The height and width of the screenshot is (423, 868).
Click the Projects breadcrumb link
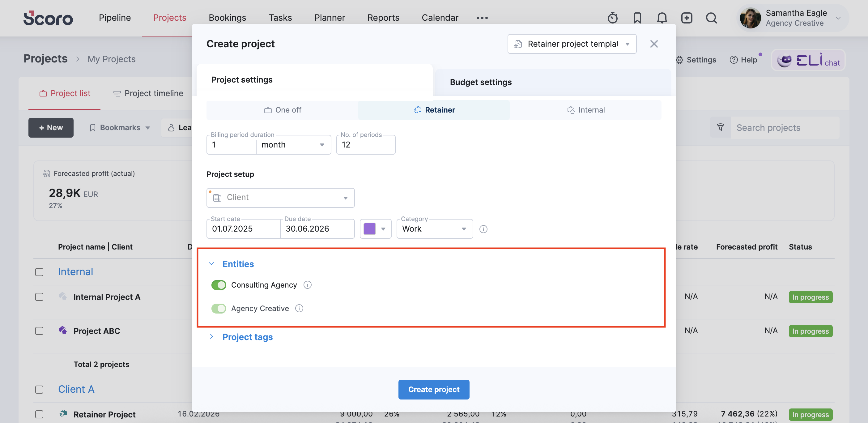[x=45, y=59]
